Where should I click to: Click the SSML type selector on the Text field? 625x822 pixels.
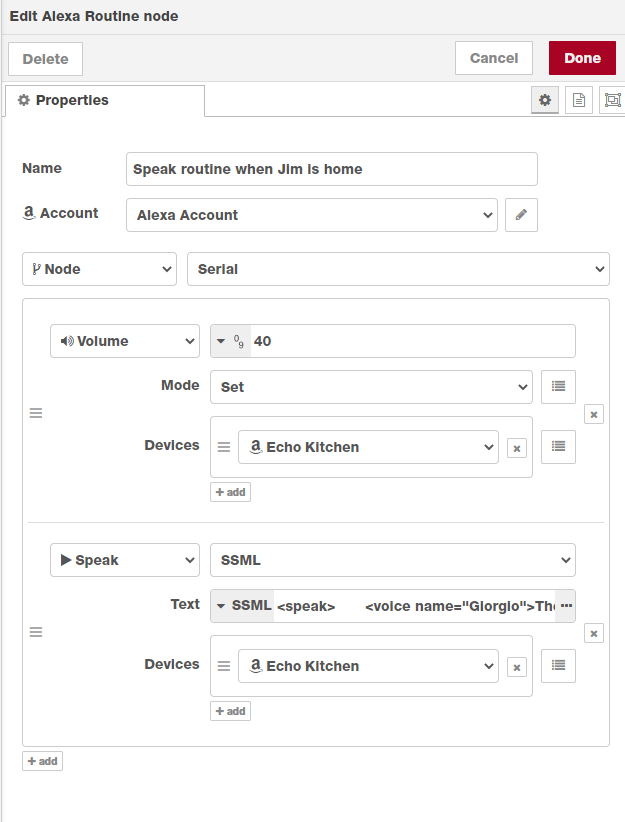[243, 604]
